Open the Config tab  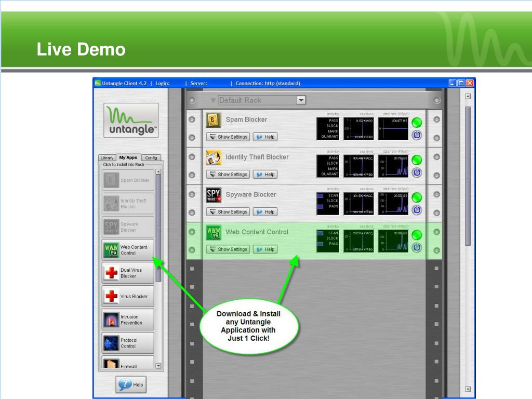coord(151,158)
